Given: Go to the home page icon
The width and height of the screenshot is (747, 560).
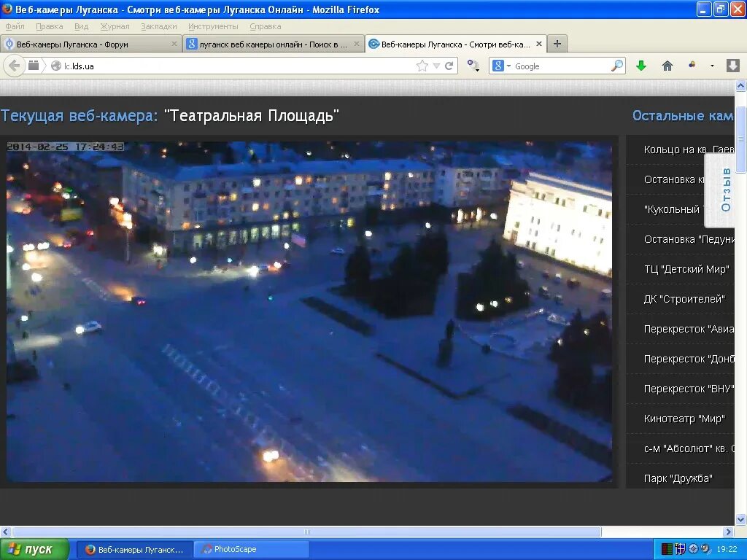Looking at the screenshot, I should click(x=667, y=66).
